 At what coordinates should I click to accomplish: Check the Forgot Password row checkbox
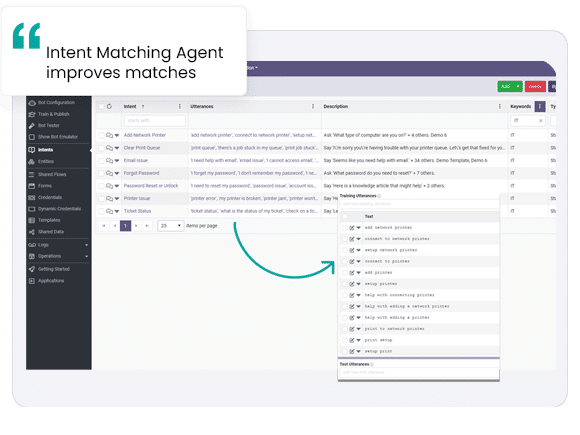[101, 173]
